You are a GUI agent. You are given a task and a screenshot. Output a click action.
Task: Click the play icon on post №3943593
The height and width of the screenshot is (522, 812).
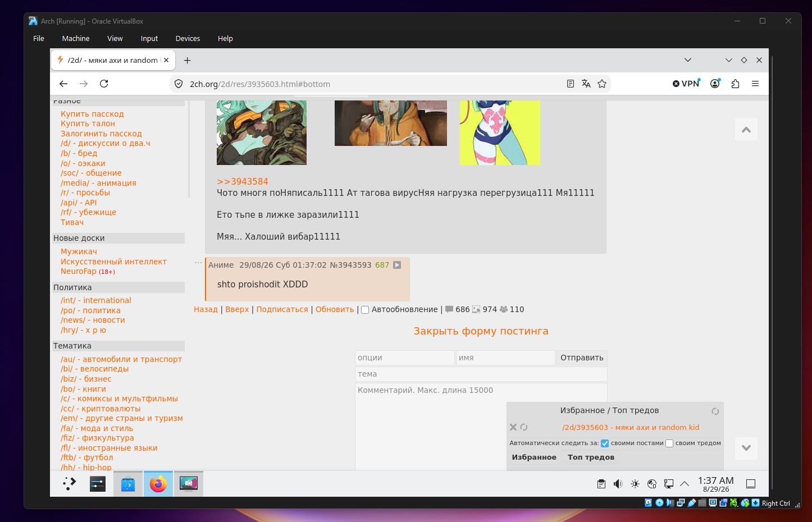coord(397,265)
